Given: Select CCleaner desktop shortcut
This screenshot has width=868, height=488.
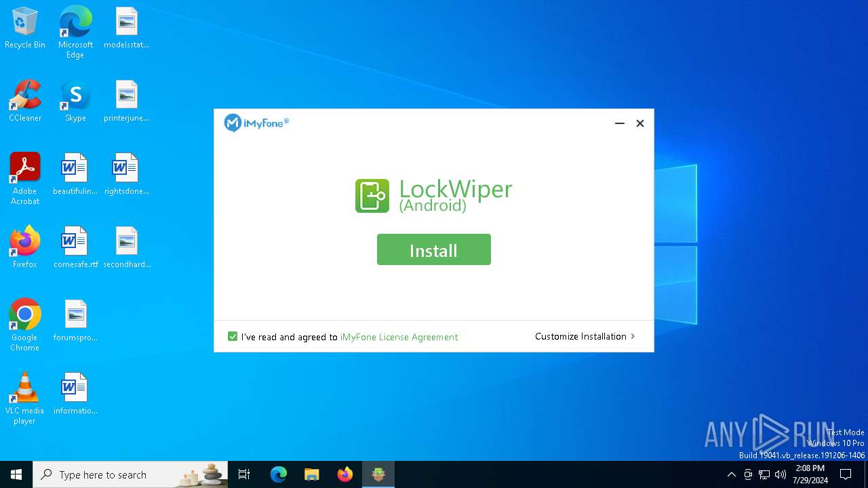Looking at the screenshot, I should point(25,102).
